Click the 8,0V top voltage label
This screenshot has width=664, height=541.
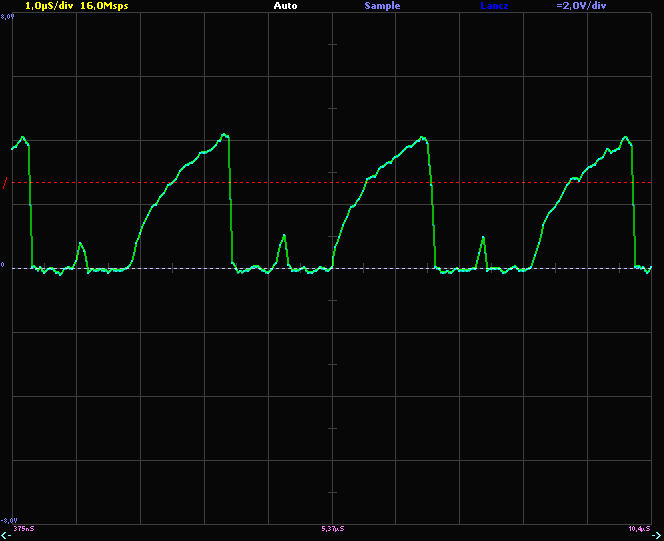pos(8,17)
